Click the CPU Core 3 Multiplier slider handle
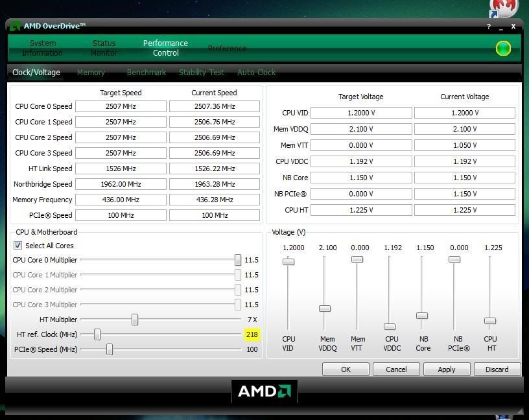Viewport: 529px width, 420px height. (x=238, y=304)
